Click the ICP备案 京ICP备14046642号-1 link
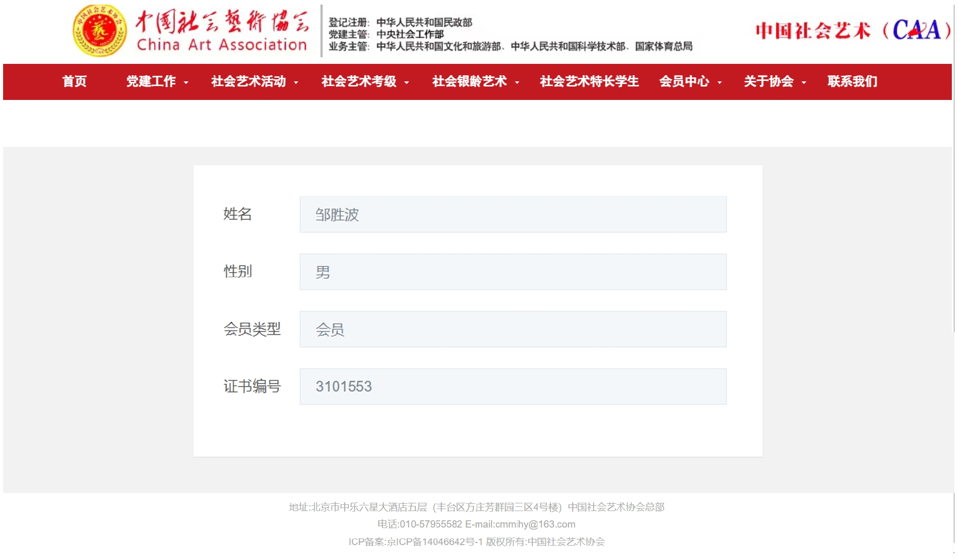The image size is (958, 560). (434, 541)
